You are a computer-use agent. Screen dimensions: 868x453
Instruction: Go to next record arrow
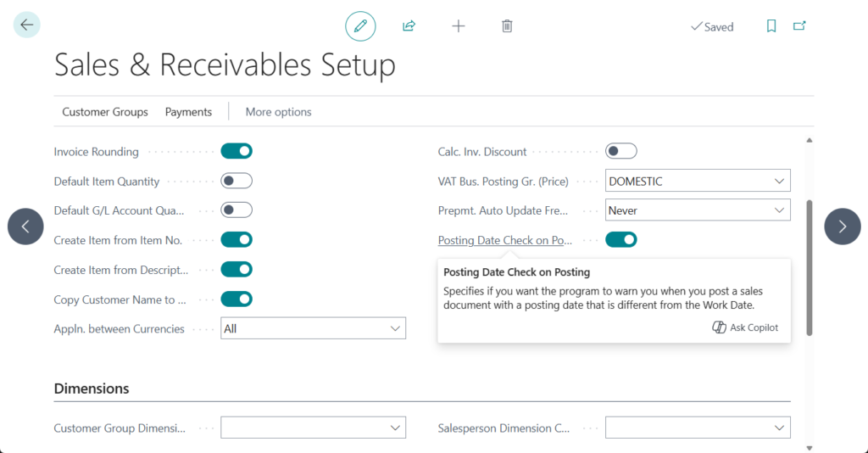pos(842,226)
